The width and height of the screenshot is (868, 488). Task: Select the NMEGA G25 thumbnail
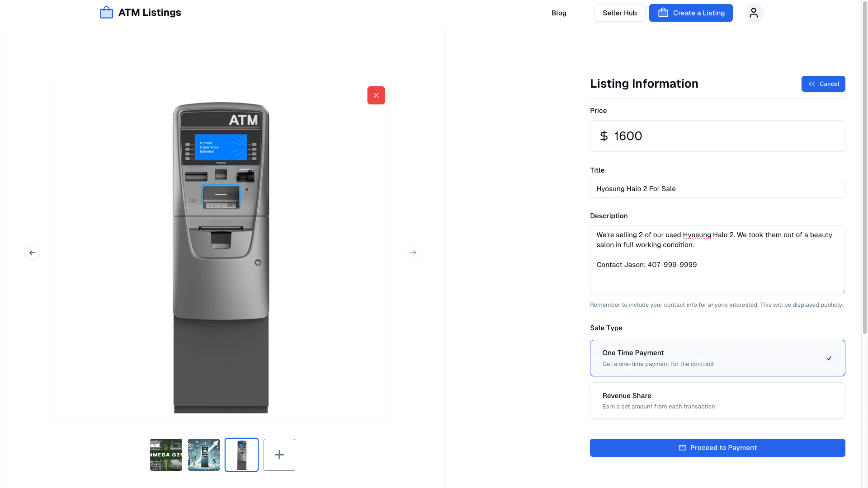pyautogui.click(x=166, y=455)
